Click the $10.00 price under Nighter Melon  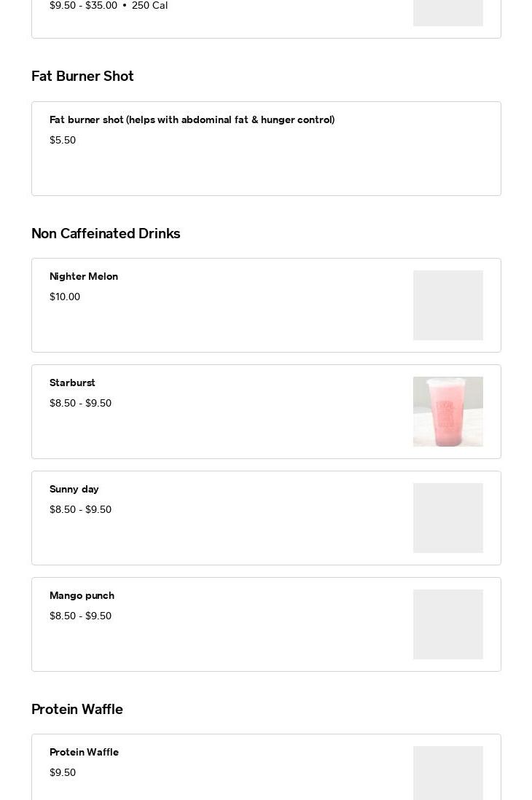click(x=65, y=297)
